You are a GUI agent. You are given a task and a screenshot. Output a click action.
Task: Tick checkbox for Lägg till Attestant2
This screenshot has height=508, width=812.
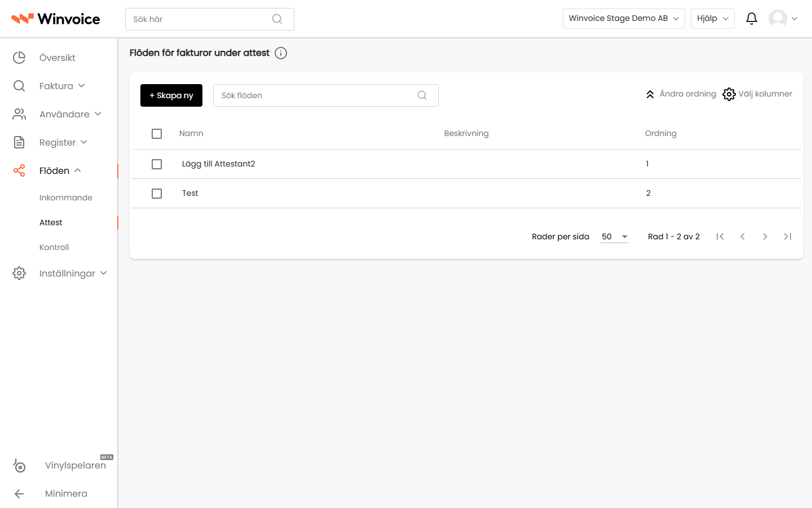(157, 164)
